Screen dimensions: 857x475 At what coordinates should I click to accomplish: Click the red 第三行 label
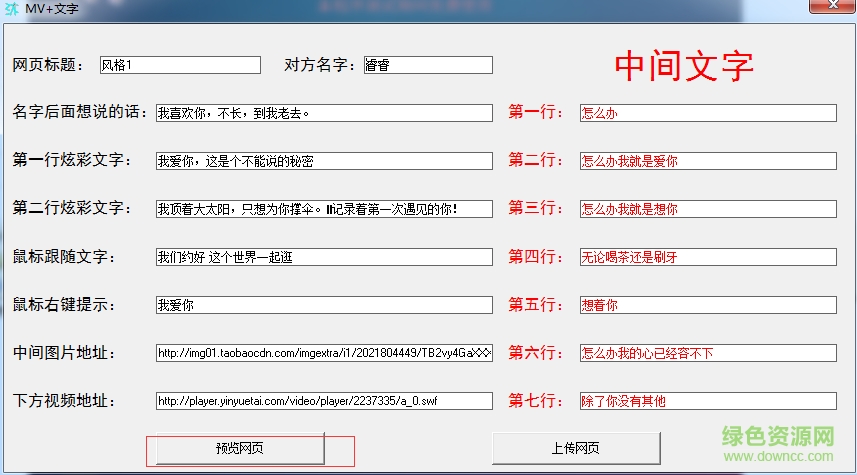pyautogui.click(x=535, y=208)
